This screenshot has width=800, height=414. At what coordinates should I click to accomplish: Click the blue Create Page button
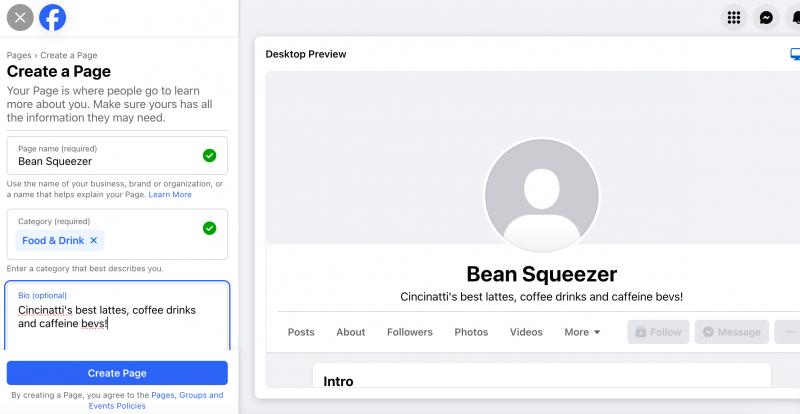tap(117, 373)
